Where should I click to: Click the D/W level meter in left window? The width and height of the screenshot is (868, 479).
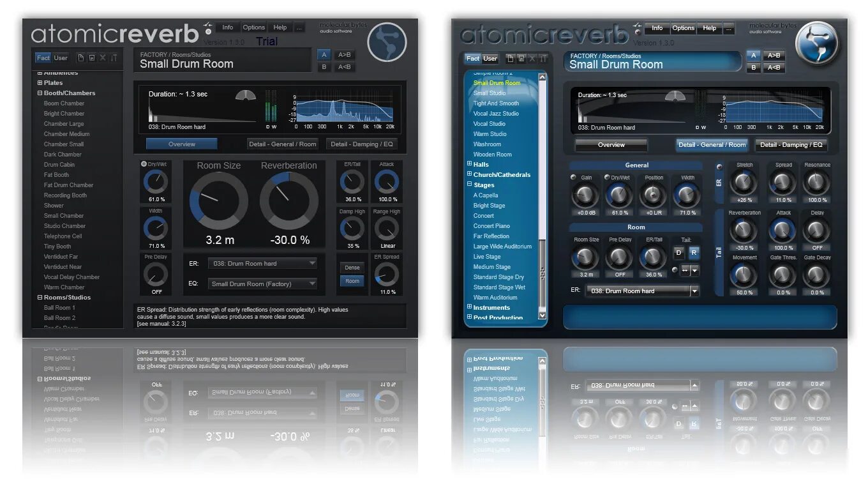tap(271, 105)
